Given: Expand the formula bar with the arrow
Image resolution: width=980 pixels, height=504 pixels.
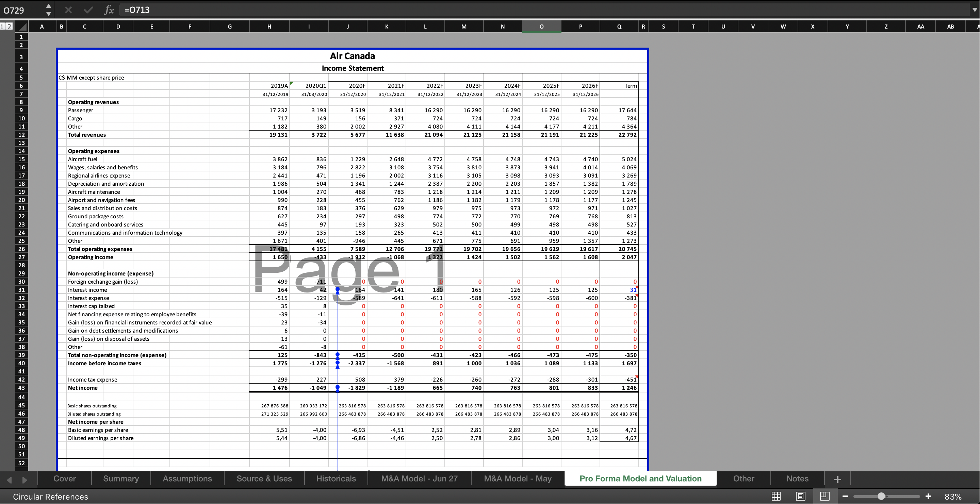Looking at the screenshot, I should tap(974, 10).
